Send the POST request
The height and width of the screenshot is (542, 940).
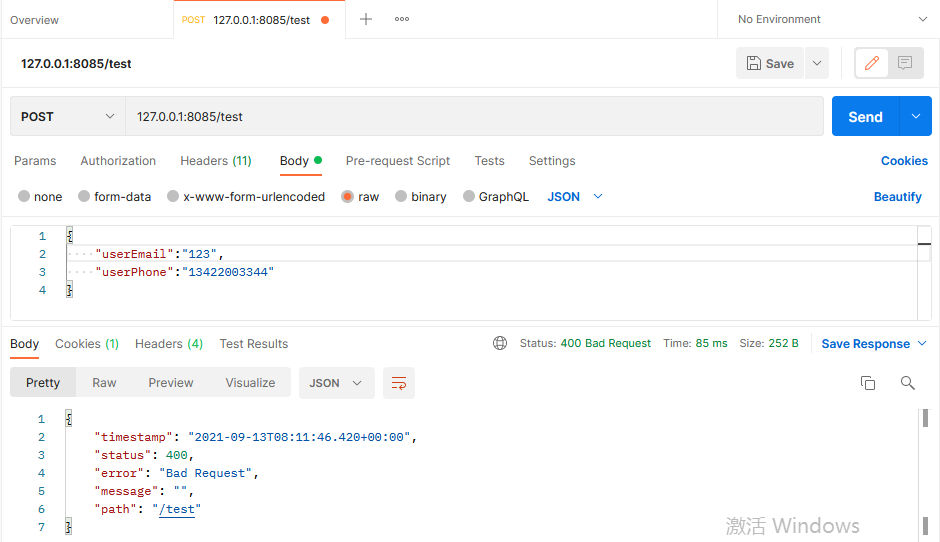[x=865, y=116]
